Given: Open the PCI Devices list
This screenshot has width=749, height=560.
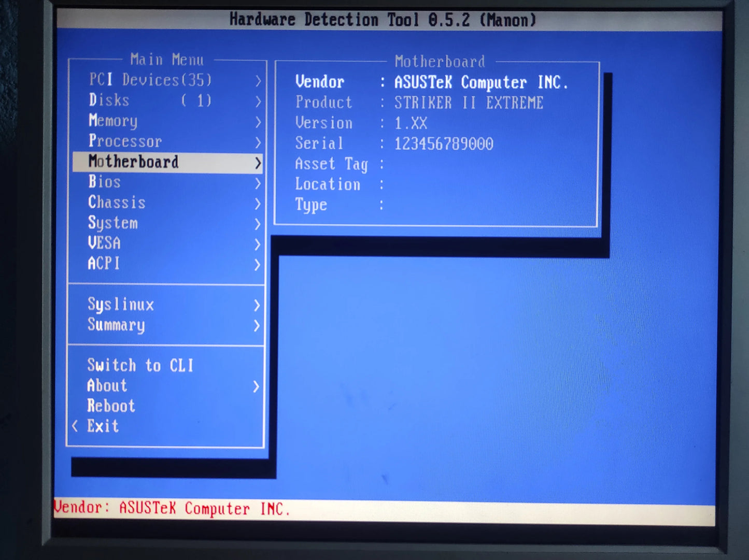Looking at the screenshot, I should tap(150, 80).
